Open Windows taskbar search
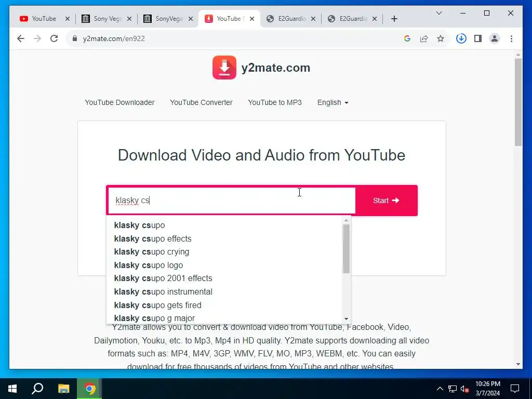 point(37,389)
